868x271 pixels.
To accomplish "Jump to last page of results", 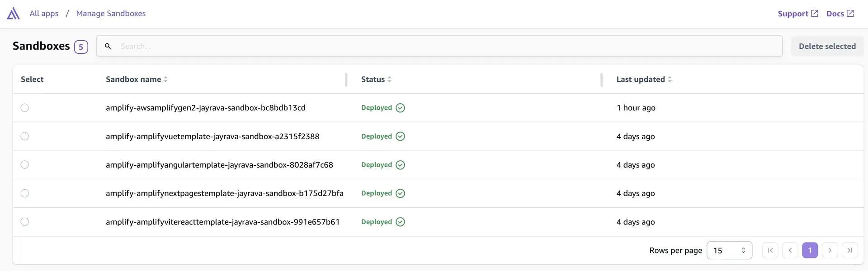I will [x=849, y=250].
